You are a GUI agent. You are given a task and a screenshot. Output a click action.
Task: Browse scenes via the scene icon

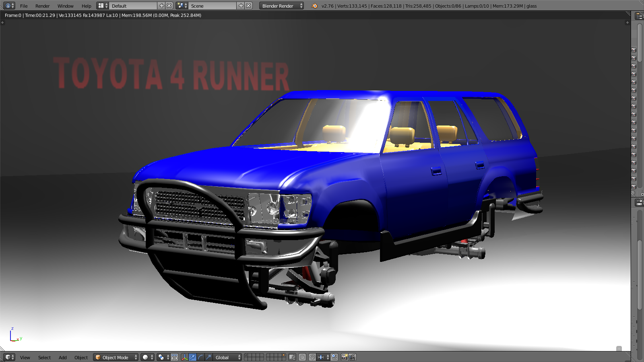pyautogui.click(x=182, y=6)
